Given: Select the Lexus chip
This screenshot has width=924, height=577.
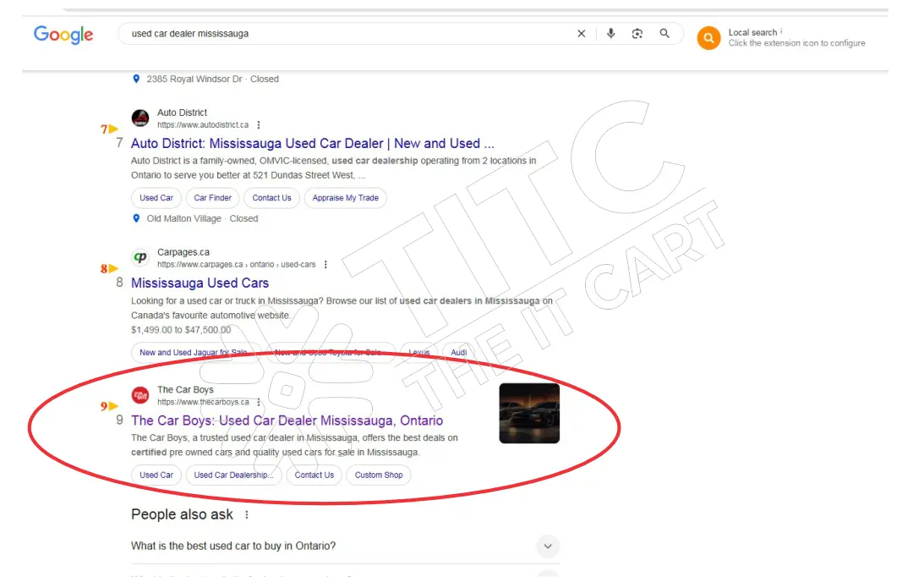Looking at the screenshot, I should pyautogui.click(x=419, y=352).
